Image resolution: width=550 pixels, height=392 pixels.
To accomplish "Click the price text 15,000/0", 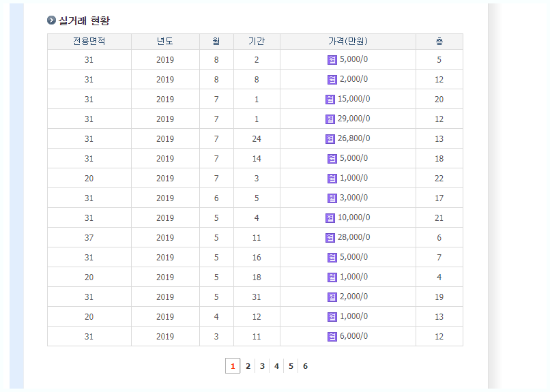I will click(x=354, y=99).
